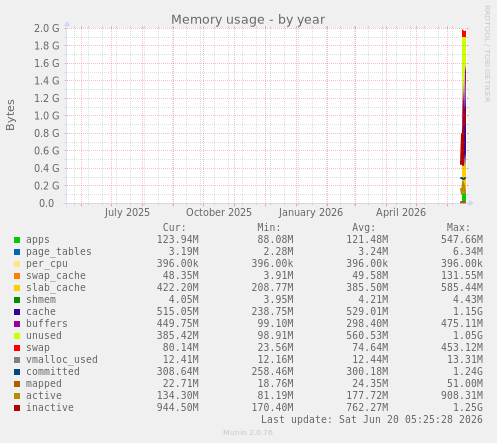Click the 'per_cpu' legend label
The image size is (497, 443).
47,264
